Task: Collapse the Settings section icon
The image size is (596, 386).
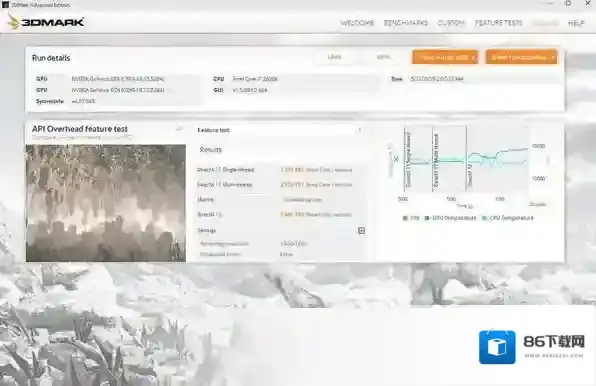Action: point(361,231)
